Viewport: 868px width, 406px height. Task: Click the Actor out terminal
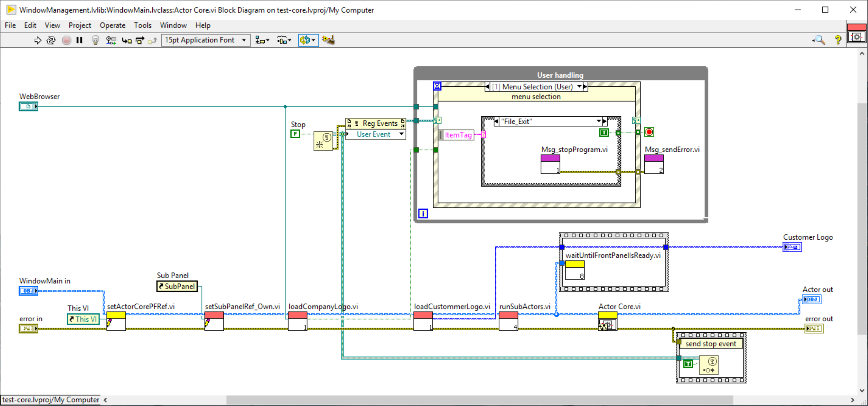pyautogui.click(x=812, y=300)
